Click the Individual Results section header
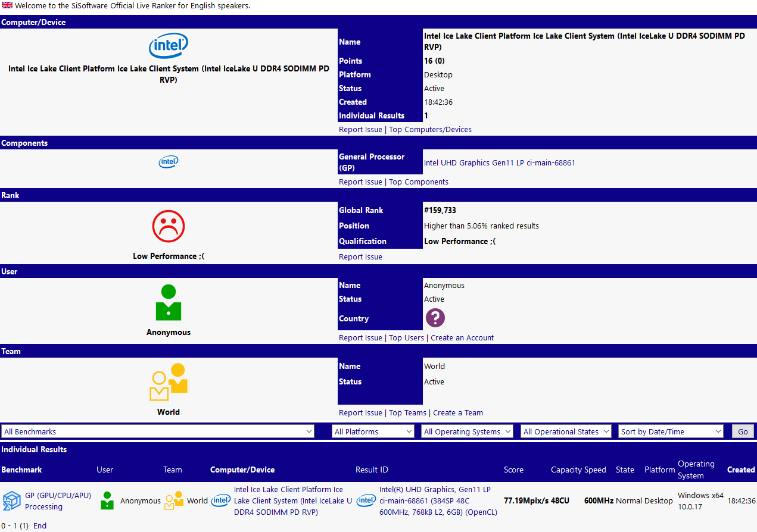 tap(34, 449)
